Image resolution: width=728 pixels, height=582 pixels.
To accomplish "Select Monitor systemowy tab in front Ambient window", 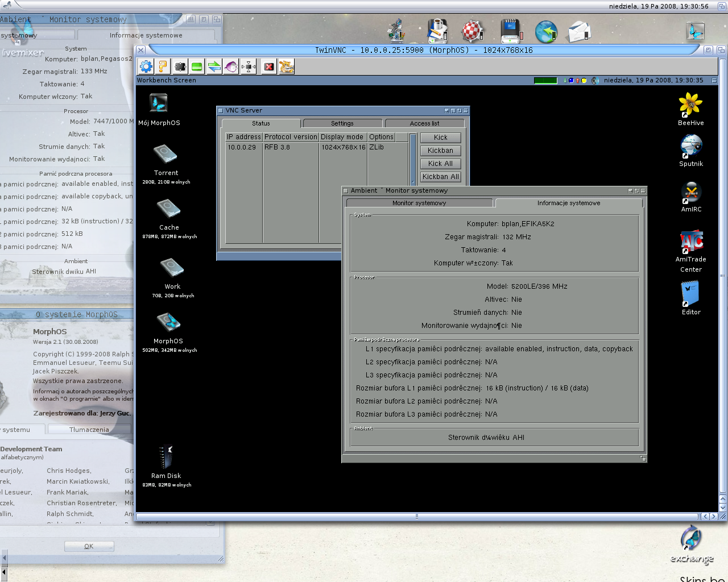I will (419, 203).
